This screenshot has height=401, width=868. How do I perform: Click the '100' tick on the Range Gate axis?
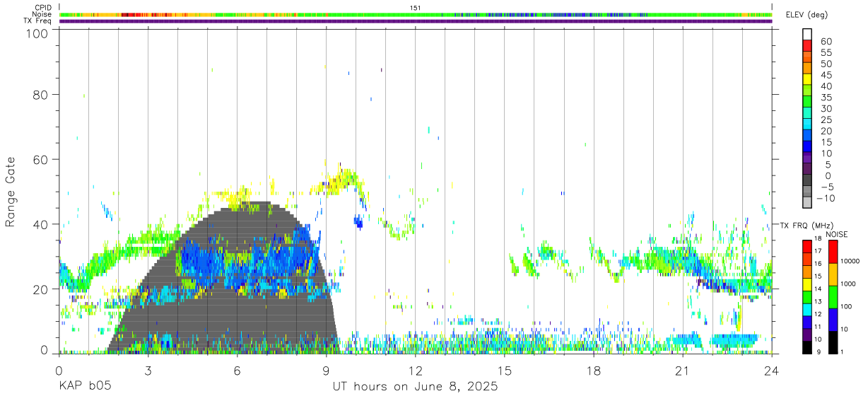point(39,33)
